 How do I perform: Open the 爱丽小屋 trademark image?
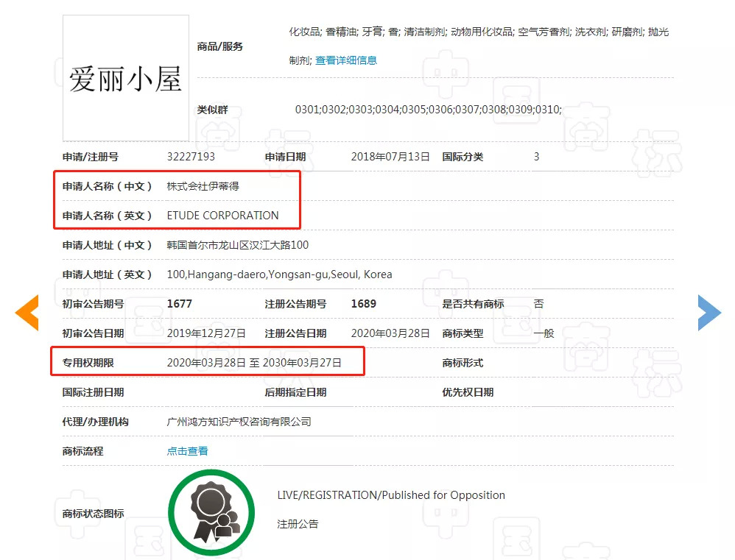pyautogui.click(x=126, y=78)
